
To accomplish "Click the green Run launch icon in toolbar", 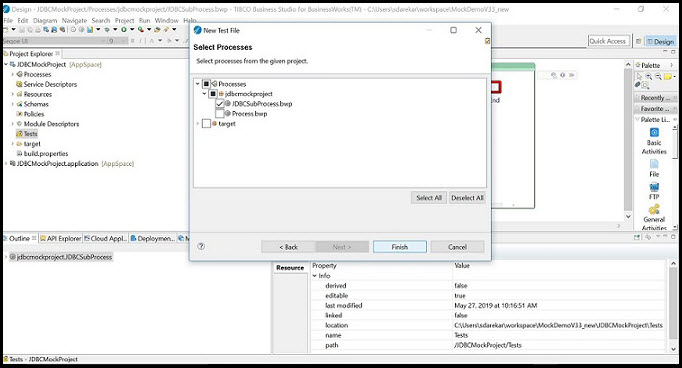I will click(x=124, y=30).
